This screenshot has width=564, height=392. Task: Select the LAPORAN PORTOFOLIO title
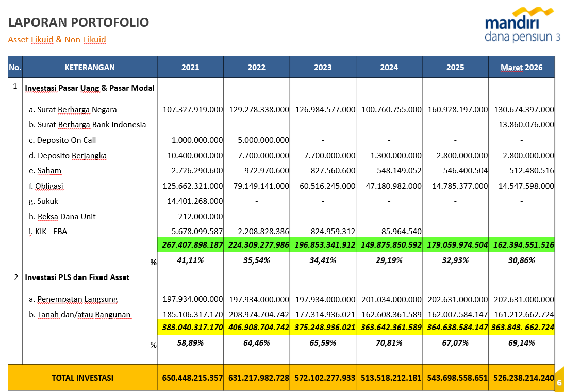click(78, 22)
